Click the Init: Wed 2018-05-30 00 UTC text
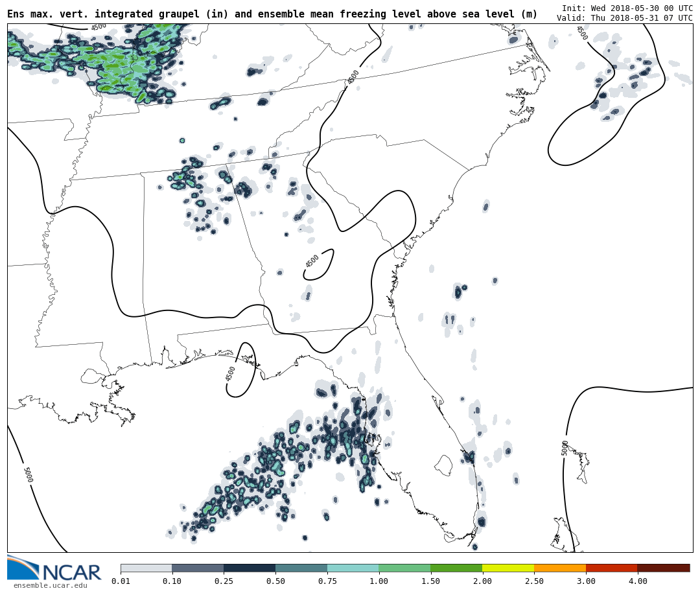The width and height of the screenshot is (700, 593). 627,8
